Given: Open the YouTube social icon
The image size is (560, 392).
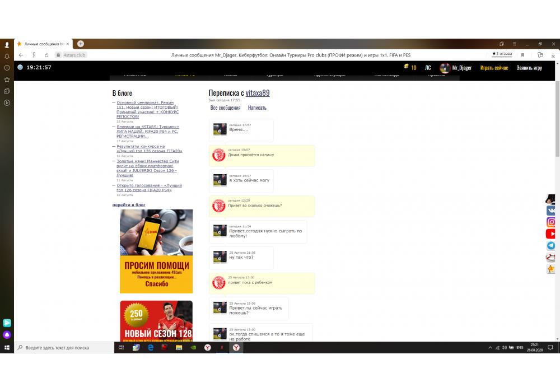Looking at the screenshot, I should (551, 234).
